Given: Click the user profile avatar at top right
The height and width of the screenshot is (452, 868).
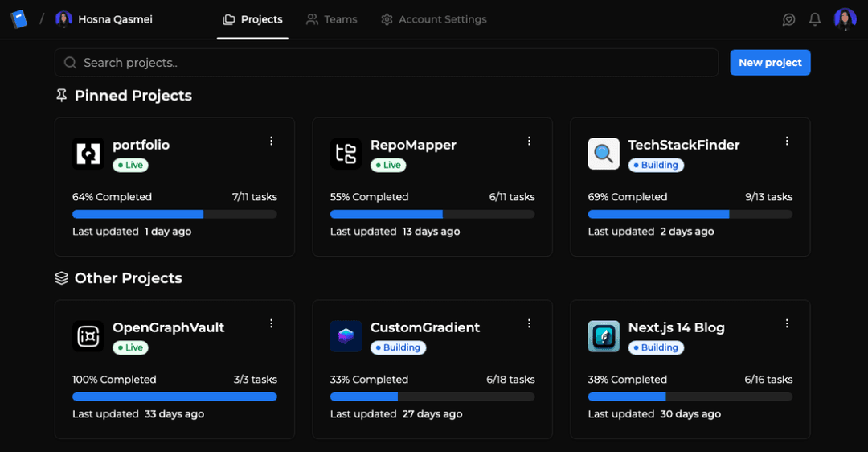Looking at the screenshot, I should click(845, 19).
